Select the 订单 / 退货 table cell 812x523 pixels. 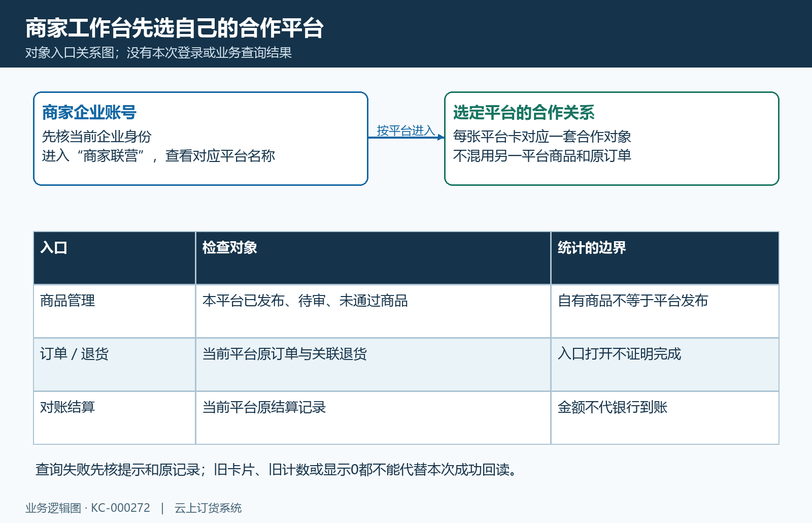click(115, 365)
